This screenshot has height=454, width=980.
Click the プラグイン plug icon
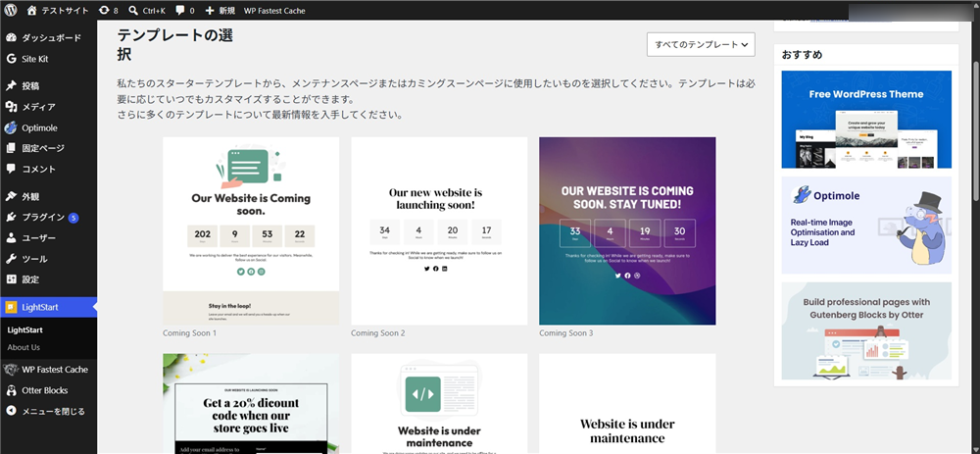[x=11, y=217]
